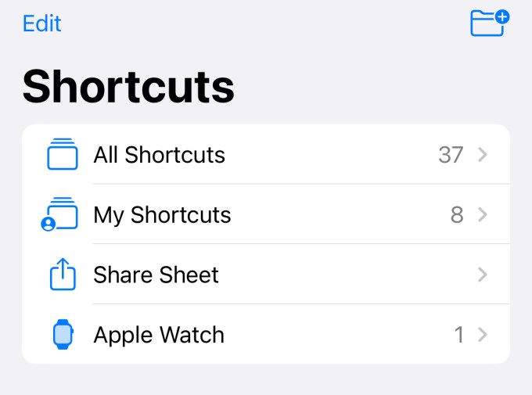The height and width of the screenshot is (395, 532).
Task: Expand Share Sheet using its chevron
Action: click(483, 275)
